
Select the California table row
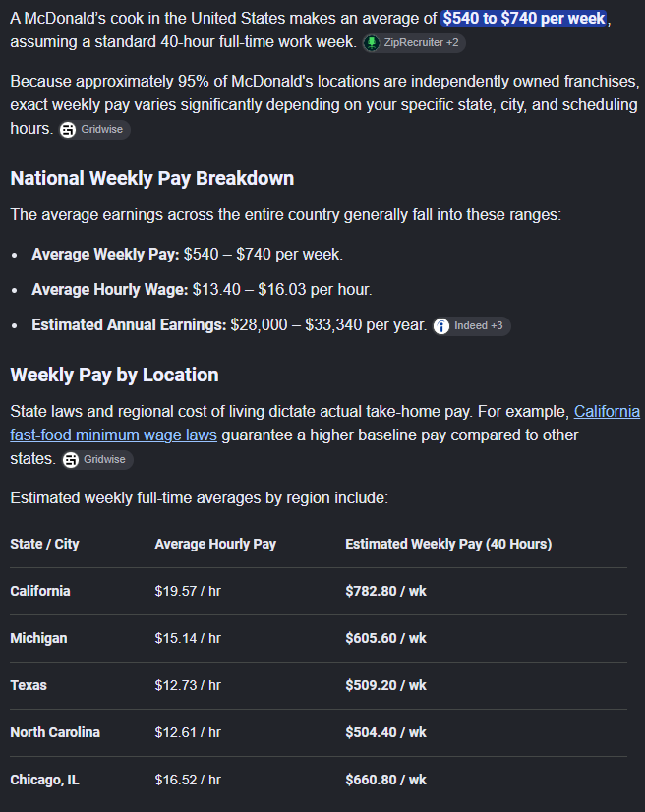319,592
